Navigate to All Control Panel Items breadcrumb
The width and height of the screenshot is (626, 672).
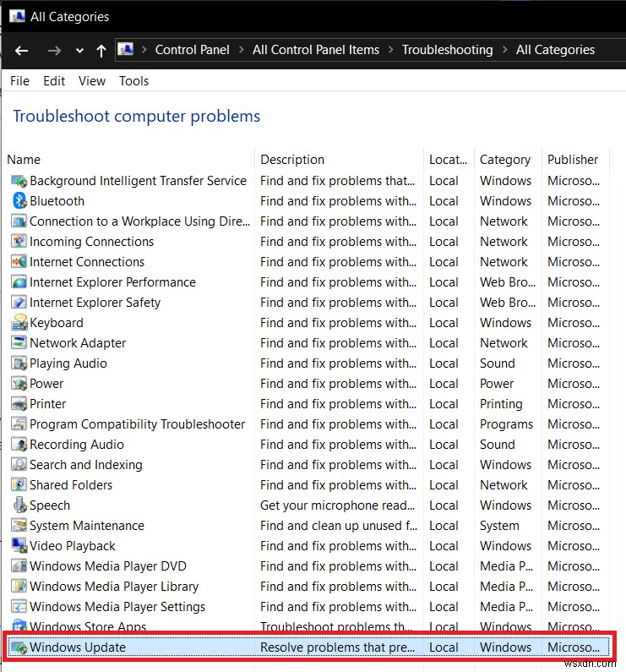point(316,50)
